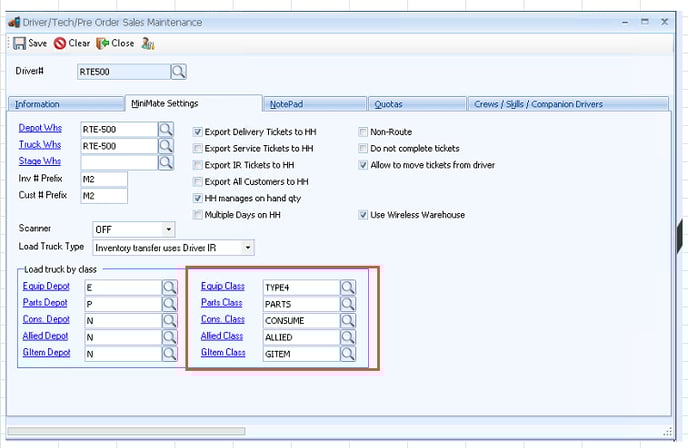Open lookup for Equip Class field
688x448 pixels.
pyautogui.click(x=348, y=287)
